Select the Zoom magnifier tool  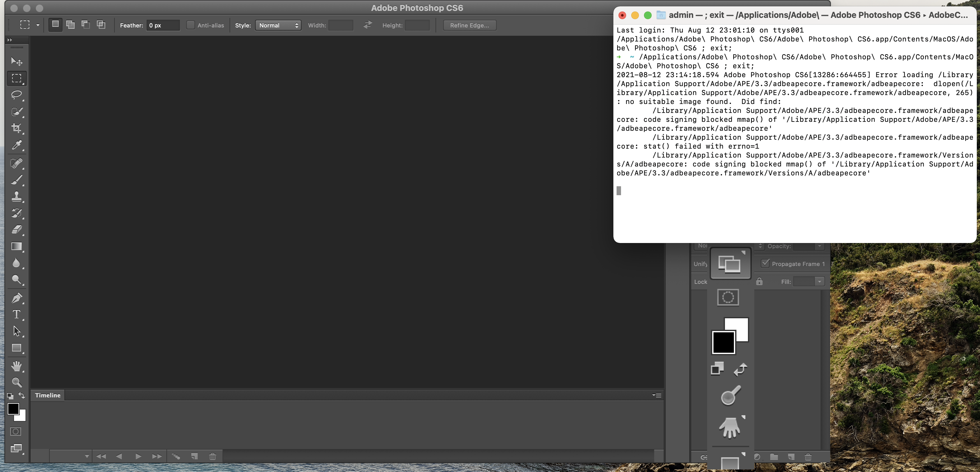(x=16, y=382)
